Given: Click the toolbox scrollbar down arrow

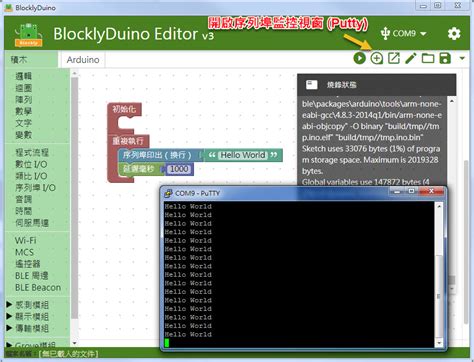Looking at the screenshot, I should pos(75,343).
